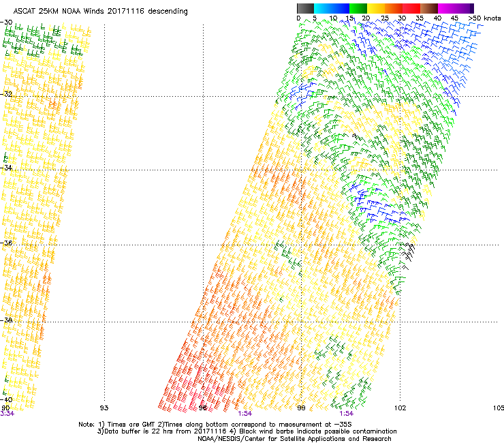The image size is (504, 443).
Task: Click the 1:54 time label near 99
Action: pyautogui.click(x=346, y=414)
